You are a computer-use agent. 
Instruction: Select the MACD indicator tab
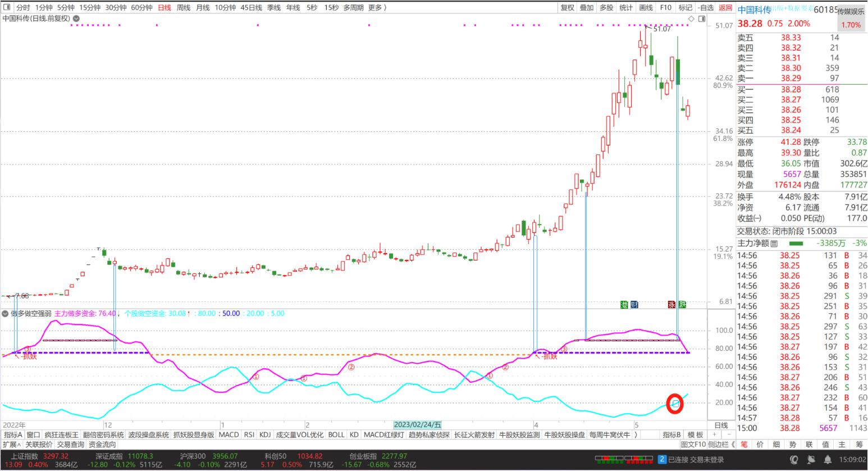pyautogui.click(x=229, y=435)
